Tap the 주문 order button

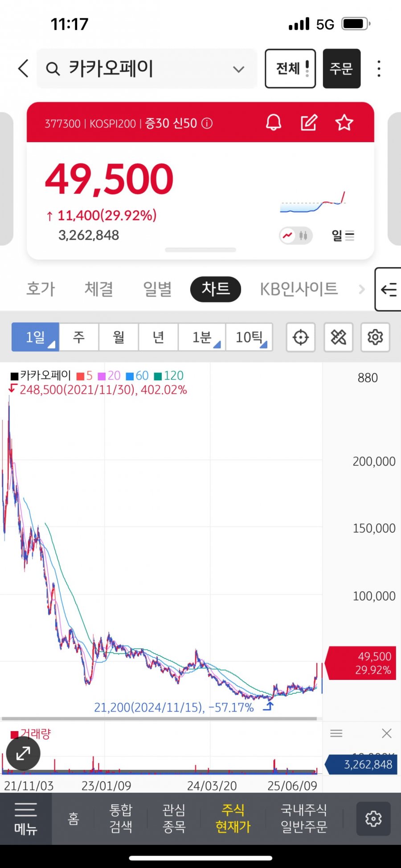click(x=342, y=69)
